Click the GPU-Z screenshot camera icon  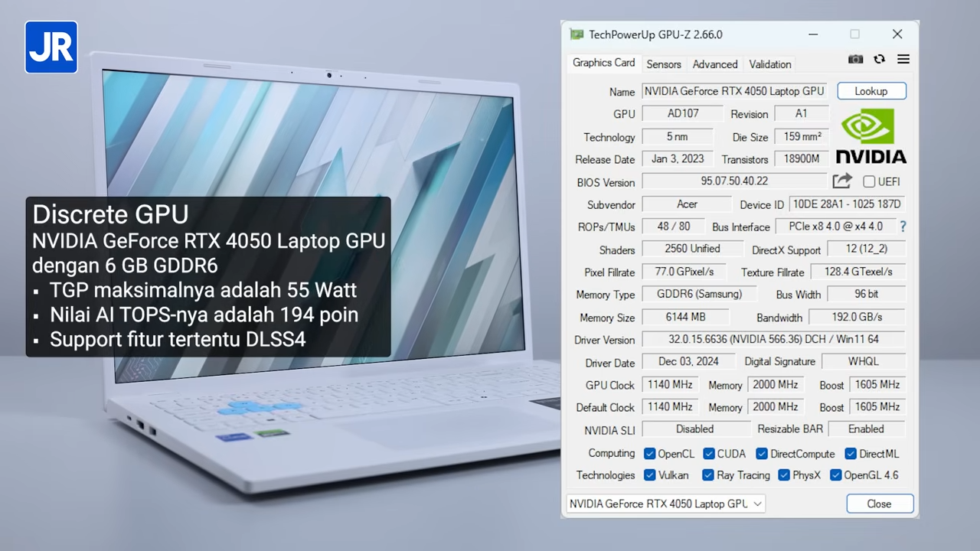coord(855,60)
